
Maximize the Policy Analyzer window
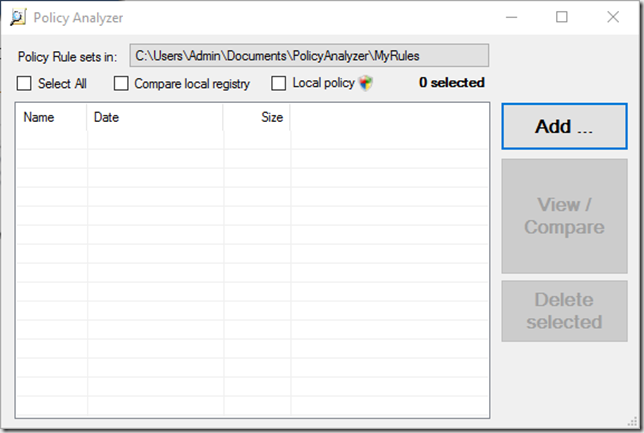click(x=561, y=17)
